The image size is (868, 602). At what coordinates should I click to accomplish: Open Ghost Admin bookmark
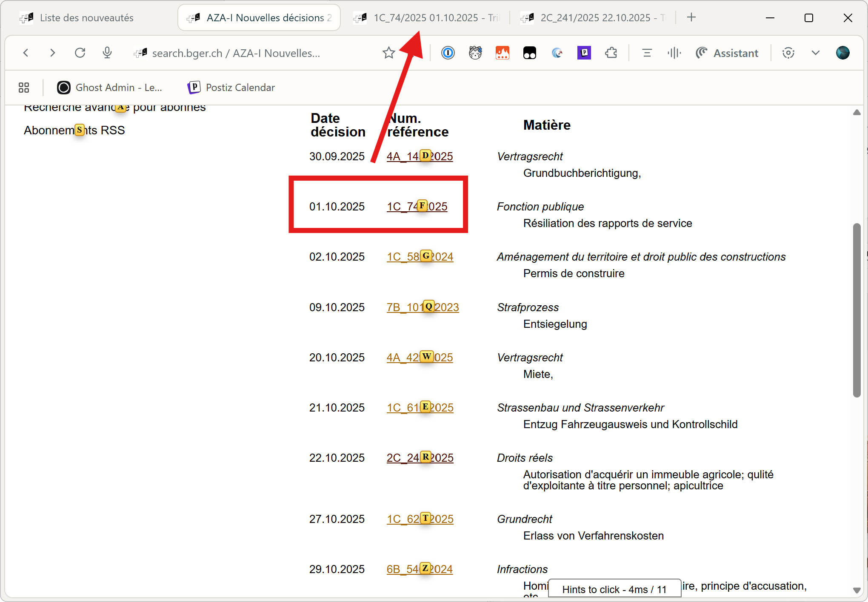[x=110, y=88]
